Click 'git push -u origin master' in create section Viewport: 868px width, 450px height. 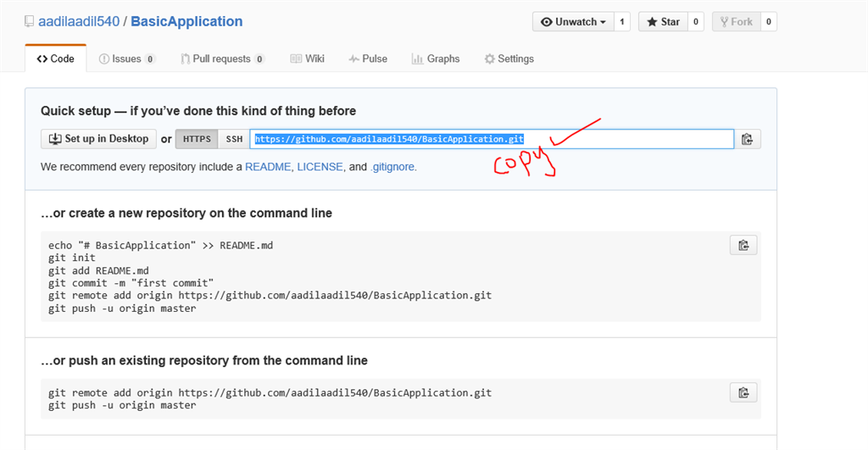click(x=122, y=308)
